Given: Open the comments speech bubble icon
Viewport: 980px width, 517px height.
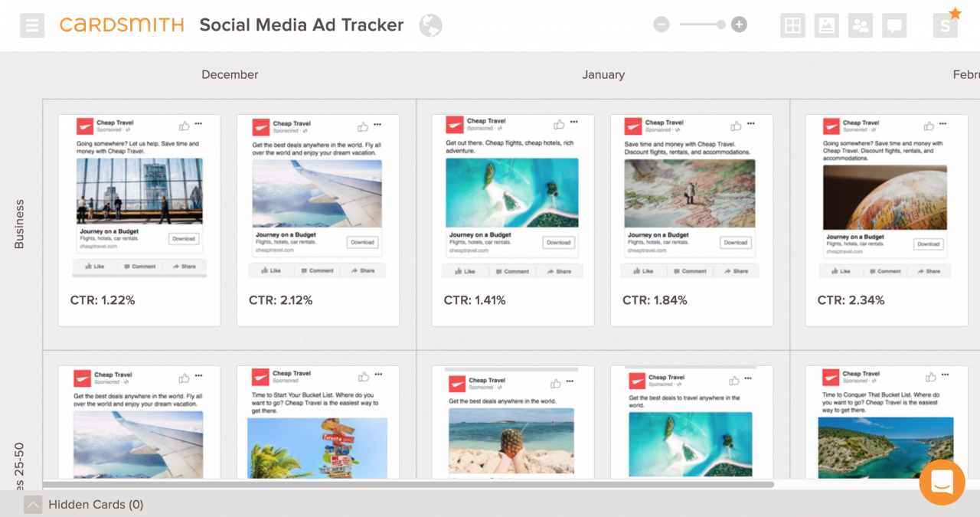Looking at the screenshot, I should coord(894,25).
